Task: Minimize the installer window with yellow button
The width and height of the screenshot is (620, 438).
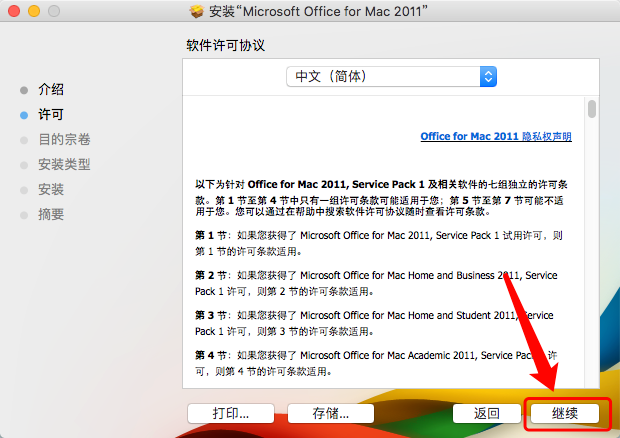Action: (34, 11)
